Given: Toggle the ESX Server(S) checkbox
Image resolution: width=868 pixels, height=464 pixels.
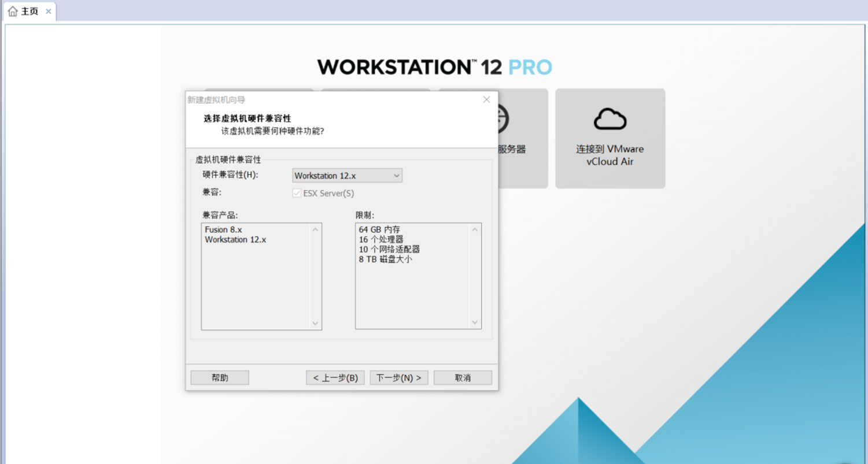Looking at the screenshot, I should click(x=297, y=193).
